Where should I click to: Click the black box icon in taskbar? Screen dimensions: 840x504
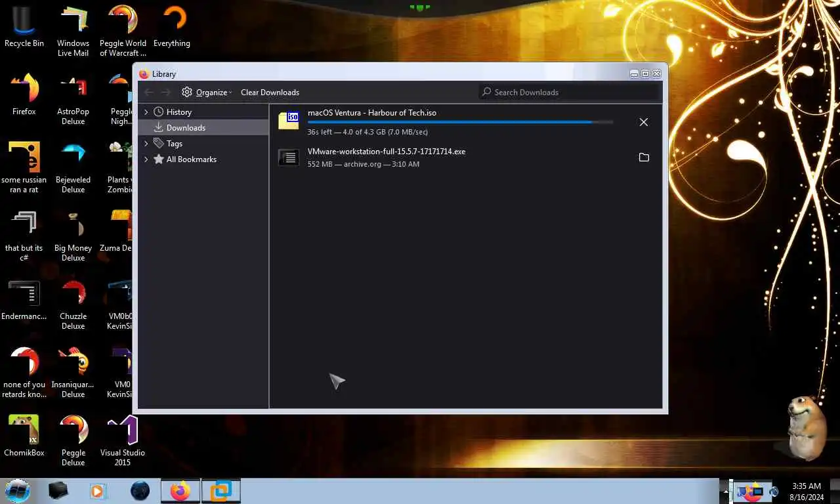pyautogui.click(x=58, y=491)
